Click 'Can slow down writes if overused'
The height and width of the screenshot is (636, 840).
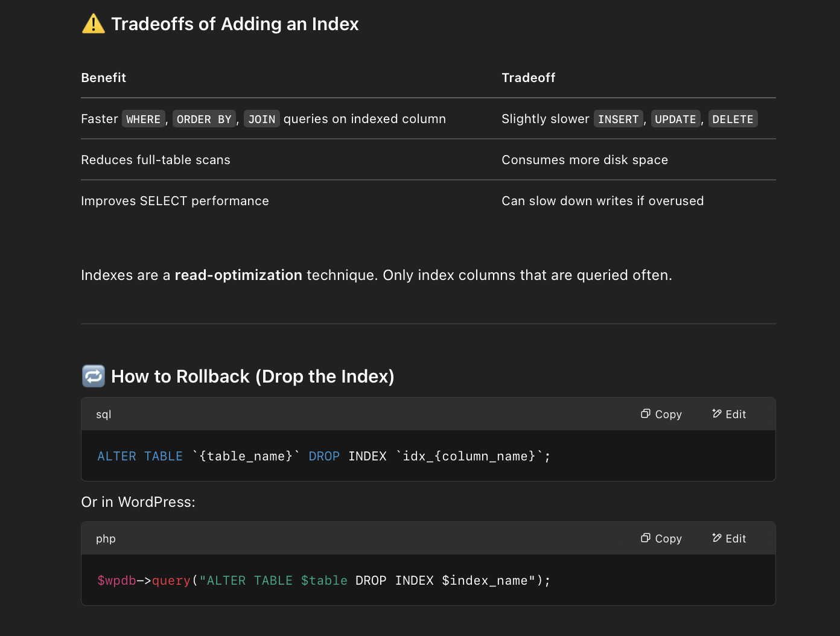coord(603,201)
